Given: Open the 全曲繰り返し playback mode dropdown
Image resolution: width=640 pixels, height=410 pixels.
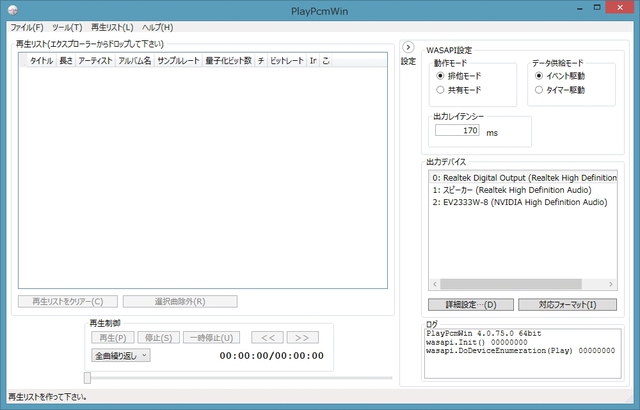Looking at the screenshot, I should click(x=121, y=355).
